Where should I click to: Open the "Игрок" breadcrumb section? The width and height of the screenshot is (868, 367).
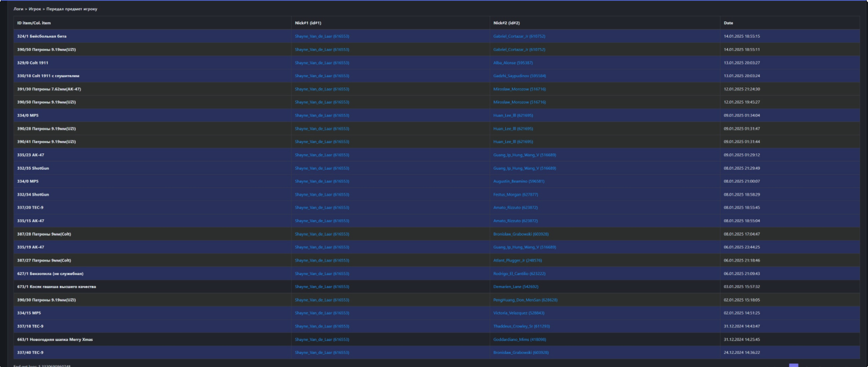[34, 9]
